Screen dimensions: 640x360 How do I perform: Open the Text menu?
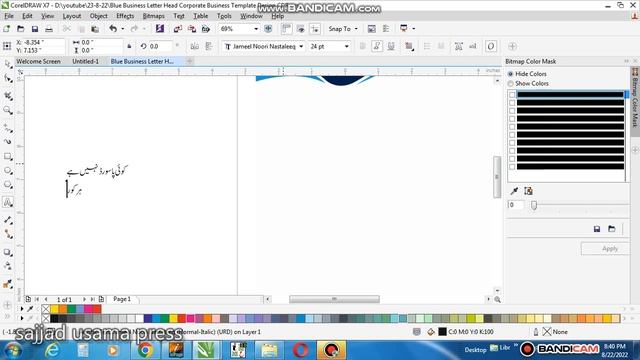pos(179,16)
